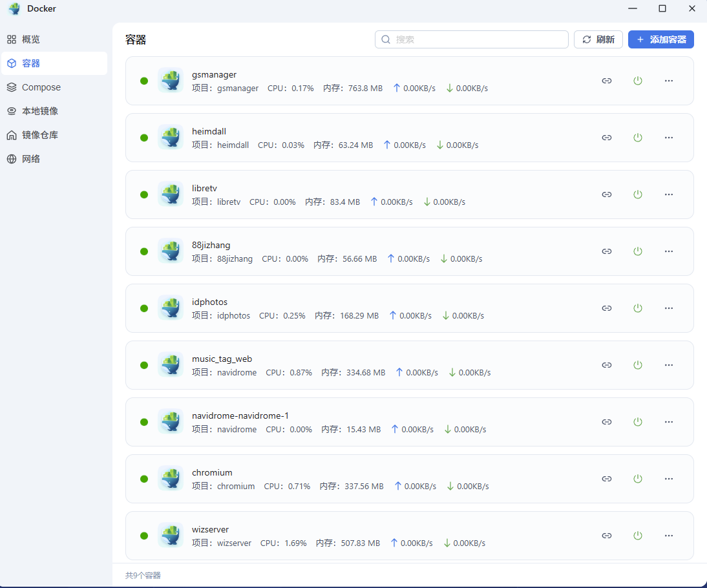Image resolution: width=707 pixels, height=588 pixels.
Task: Toggle power for gsmanager container
Action: 638,81
